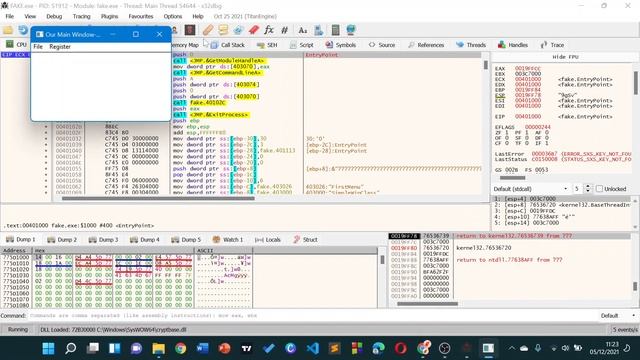Open Google Chrome from taskbar
This screenshot has width=640, height=360.
click(x=180, y=348)
